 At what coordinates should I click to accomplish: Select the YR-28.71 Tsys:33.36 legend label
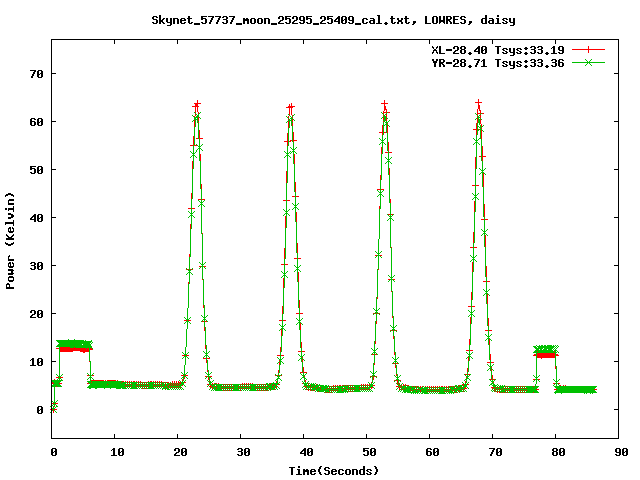point(499,62)
